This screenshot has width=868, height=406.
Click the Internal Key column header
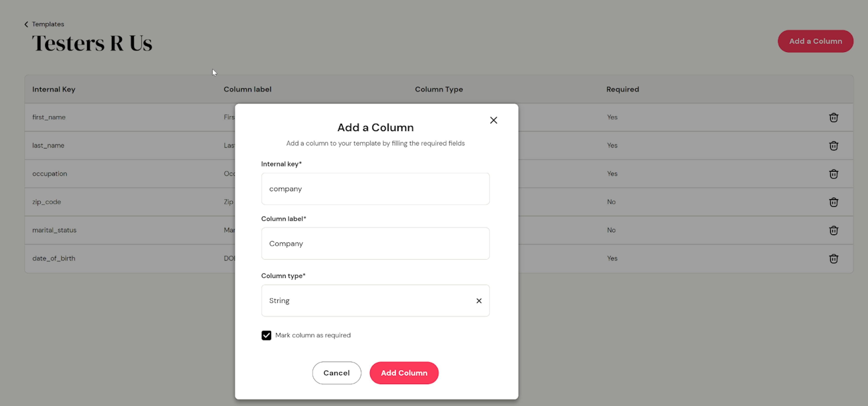point(54,89)
